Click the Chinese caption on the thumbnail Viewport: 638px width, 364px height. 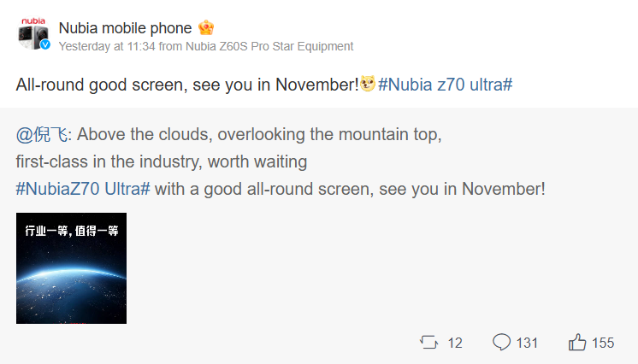tap(71, 231)
